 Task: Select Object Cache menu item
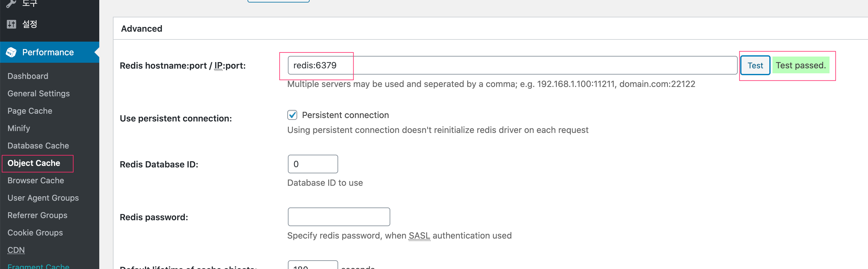(34, 163)
